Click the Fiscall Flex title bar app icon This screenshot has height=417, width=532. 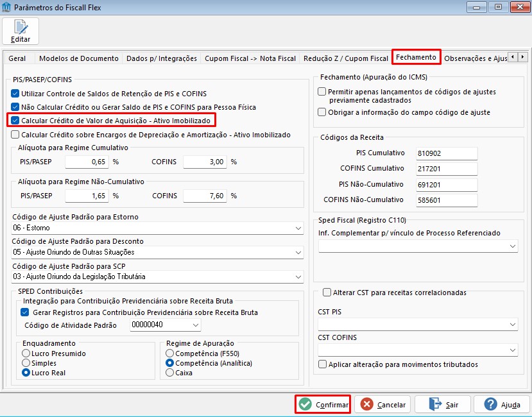6,7
